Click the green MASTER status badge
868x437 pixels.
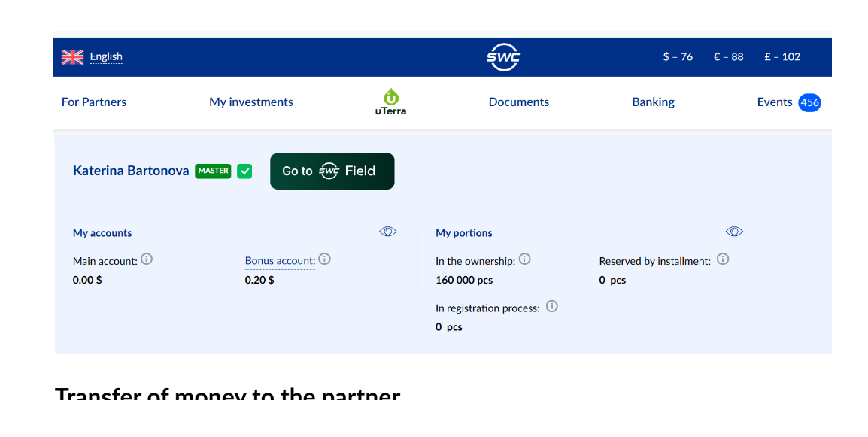(x=213, y=171)
